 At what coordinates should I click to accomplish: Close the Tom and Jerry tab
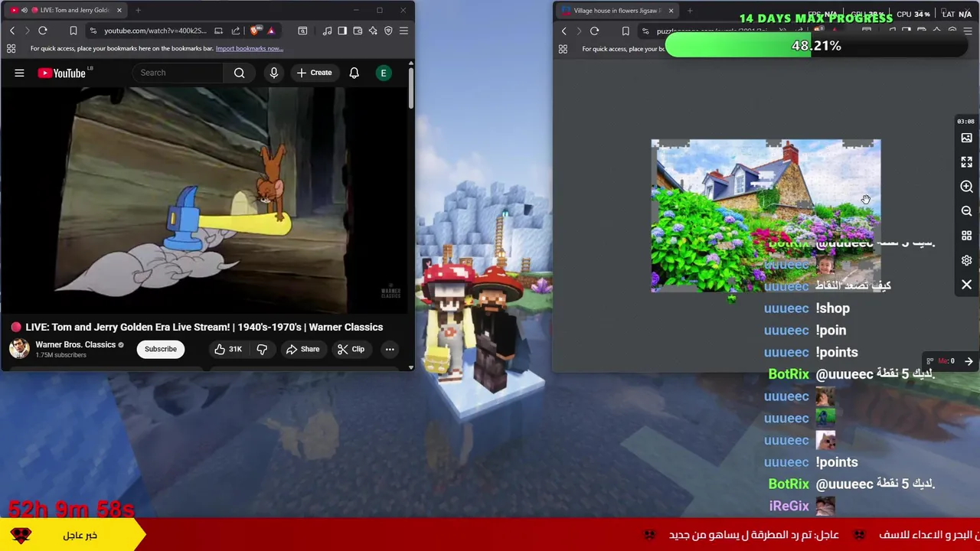tap(119, 10)
